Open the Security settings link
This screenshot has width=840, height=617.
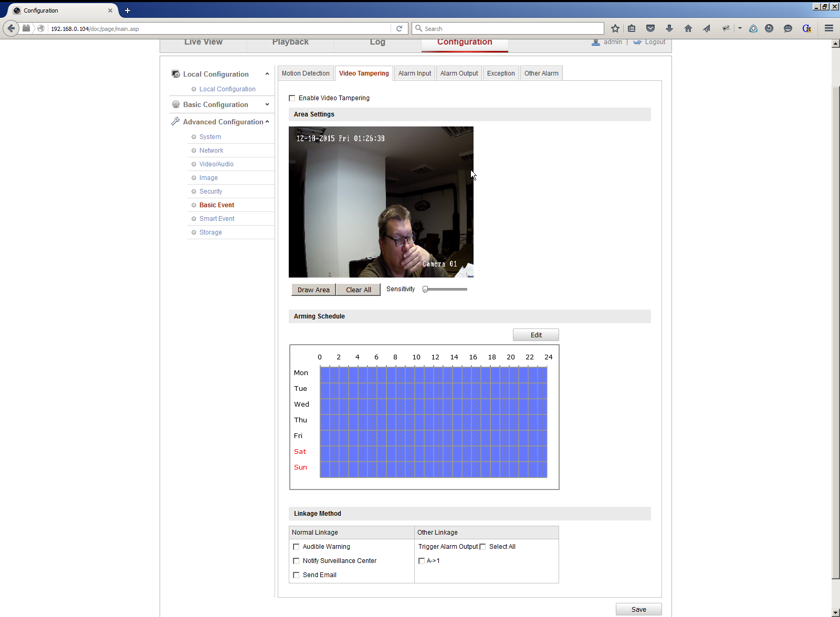coord(211,192)
